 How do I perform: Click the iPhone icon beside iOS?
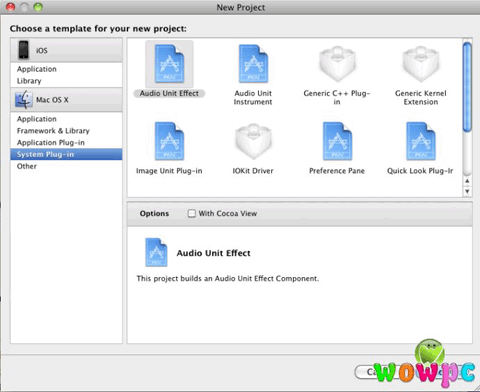tap(24, 50)
